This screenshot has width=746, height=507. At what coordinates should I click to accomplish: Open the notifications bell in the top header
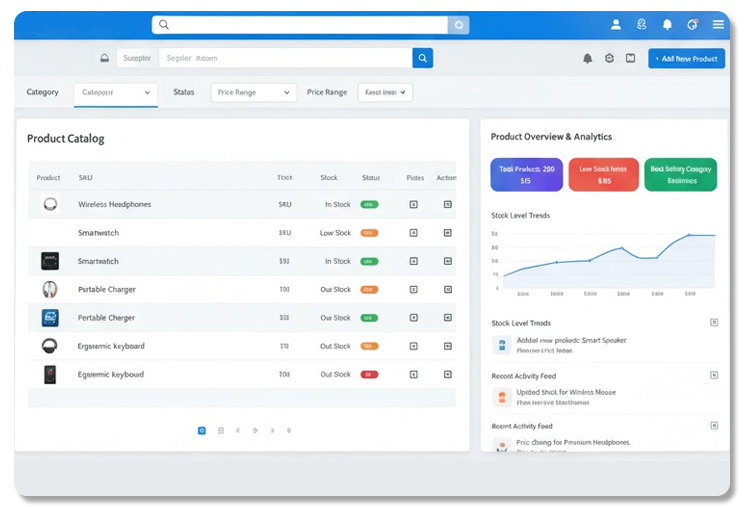[x=667, y=24]
